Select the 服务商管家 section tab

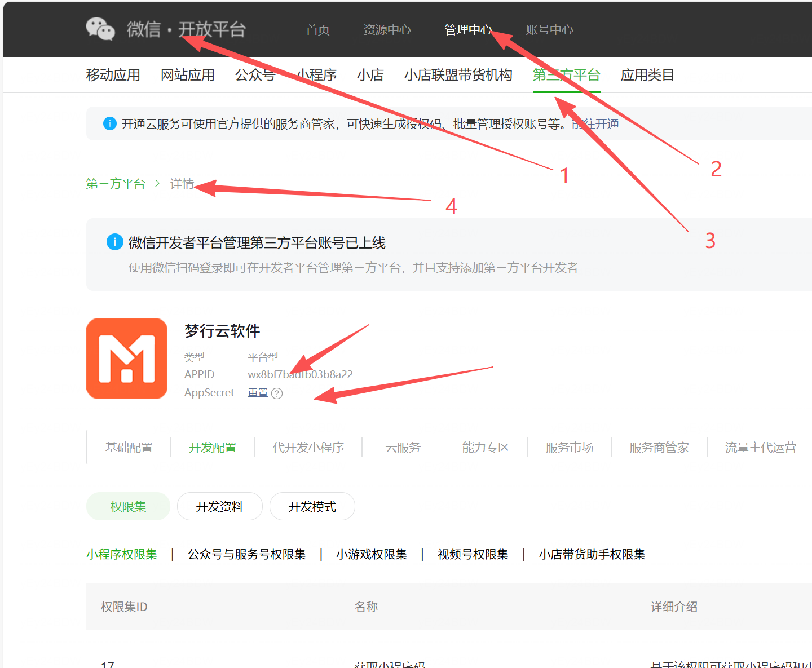pyautogui.click(x=659, y=448)
